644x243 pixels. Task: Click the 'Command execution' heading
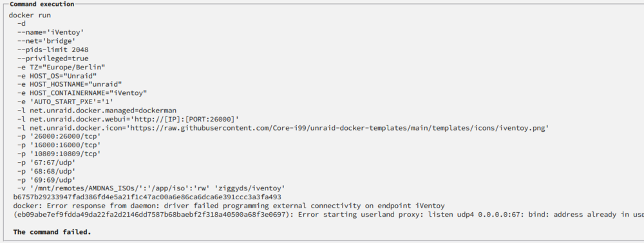point(41,4)
